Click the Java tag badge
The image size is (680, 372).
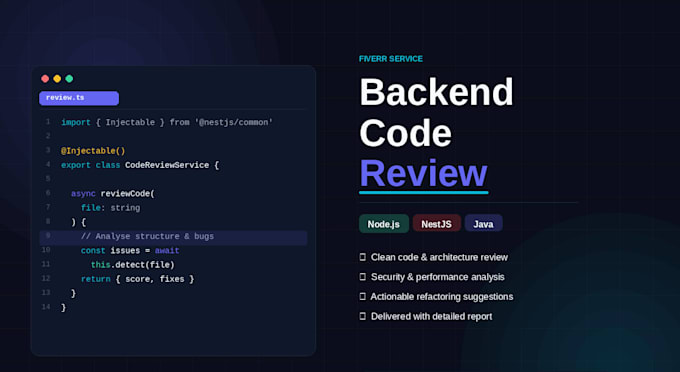484,224
